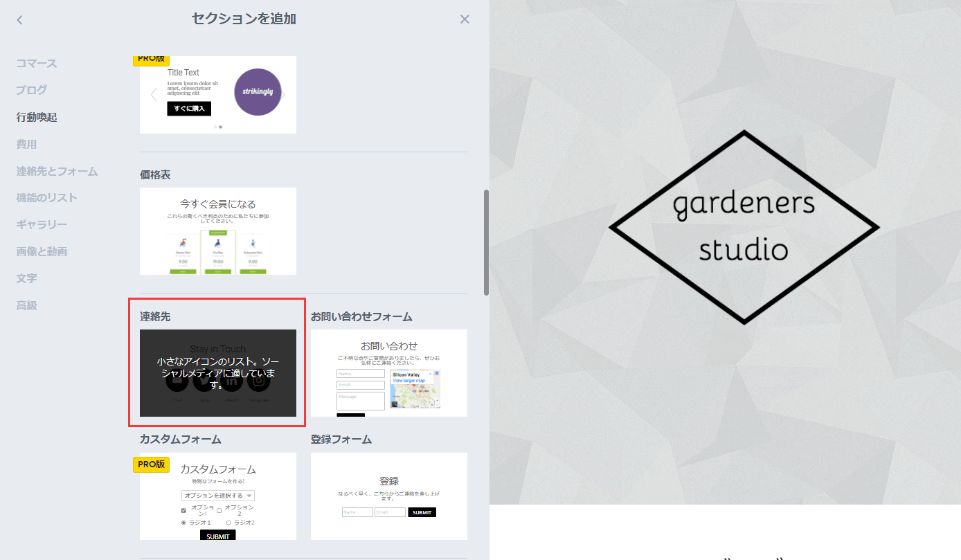This screenshot has width=961, height=560.
Task: Click the left carousel arrow in top thumbnail
Action: point(154,95)
